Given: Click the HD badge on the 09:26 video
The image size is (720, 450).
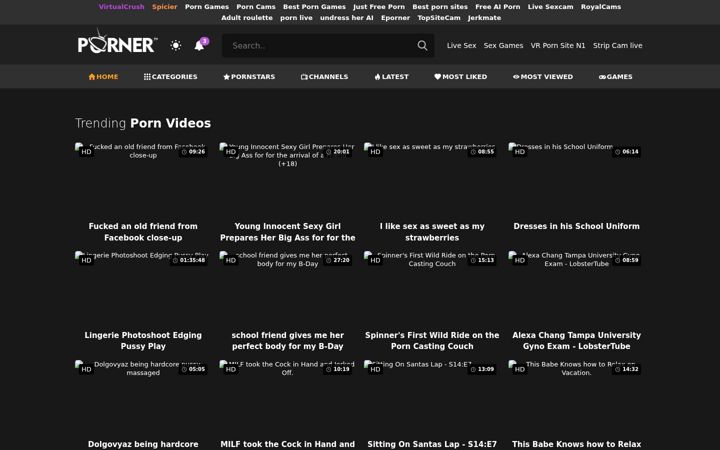Looking at the screenshot, I should 86,152.
